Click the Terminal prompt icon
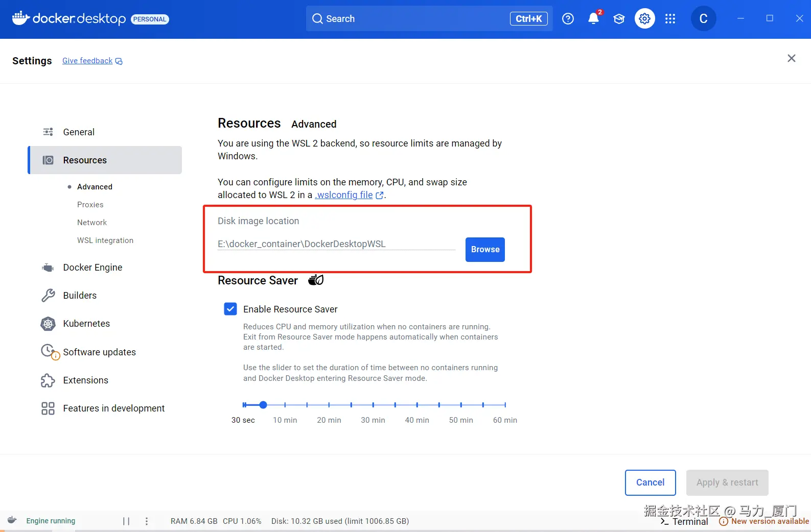 664,521
